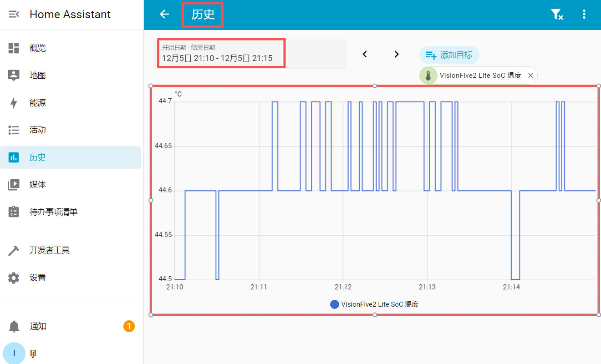601x364 pixels.
Task: Go to previous time range
Action: click(x=365, y=54)
